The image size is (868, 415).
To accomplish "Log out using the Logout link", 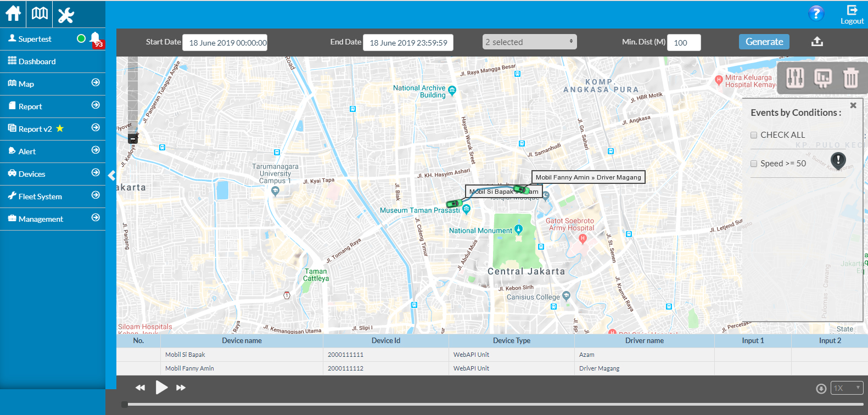I will coord(852,15).
